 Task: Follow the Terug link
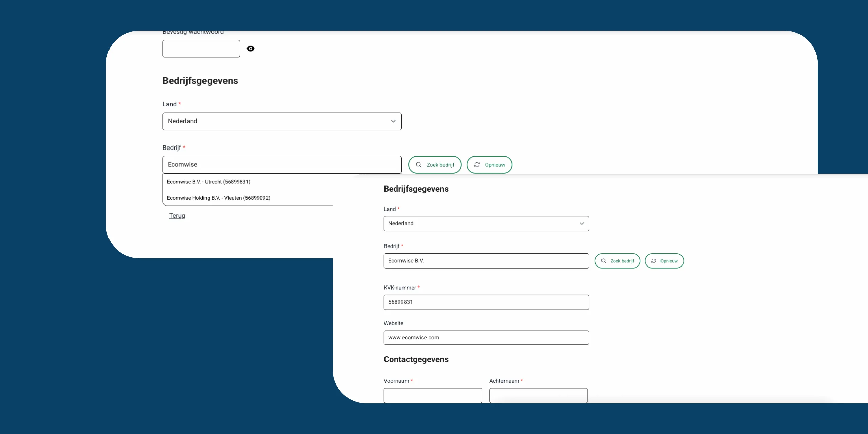(177, 216)
